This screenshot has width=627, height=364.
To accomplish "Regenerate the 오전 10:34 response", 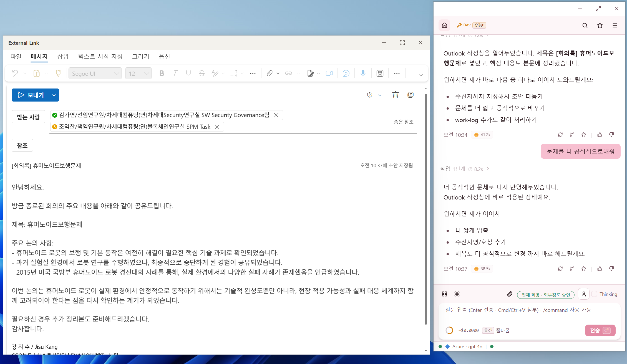I will pos(560,135).
